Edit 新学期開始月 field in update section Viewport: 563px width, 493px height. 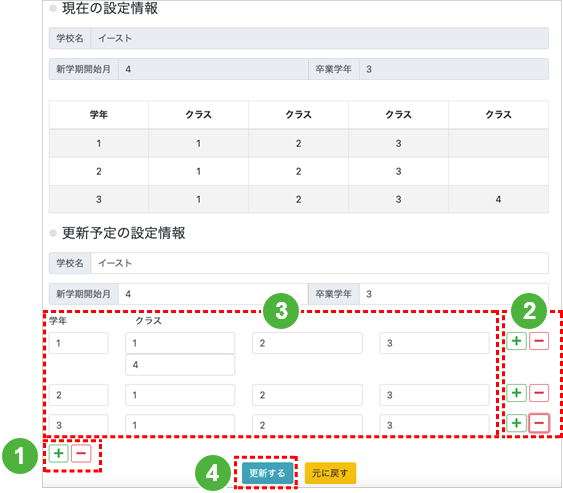point(213,294)
